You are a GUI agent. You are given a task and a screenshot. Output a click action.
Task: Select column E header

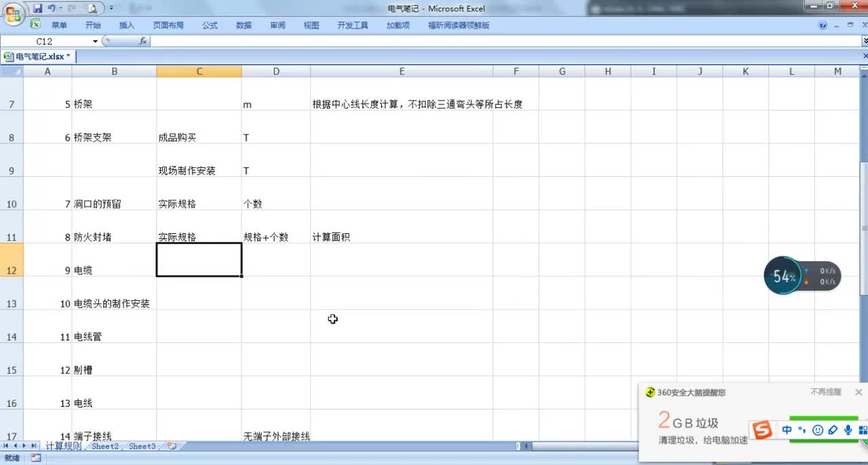click(401, 71)
